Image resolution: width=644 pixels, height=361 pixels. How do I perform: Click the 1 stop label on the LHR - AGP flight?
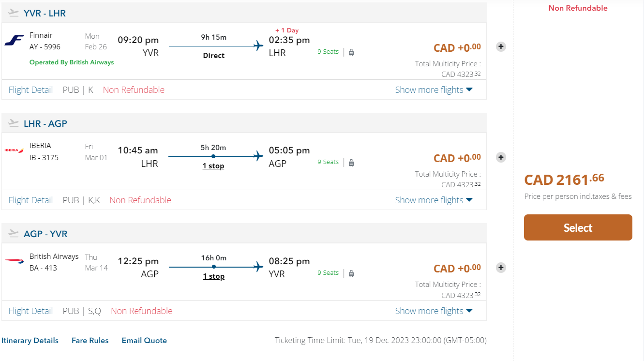(x=213, y=166)
